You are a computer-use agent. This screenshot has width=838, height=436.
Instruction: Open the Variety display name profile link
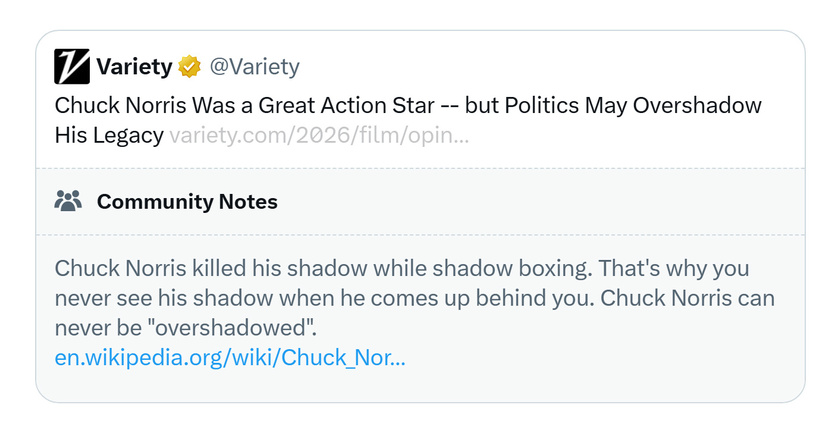(134, 67)
